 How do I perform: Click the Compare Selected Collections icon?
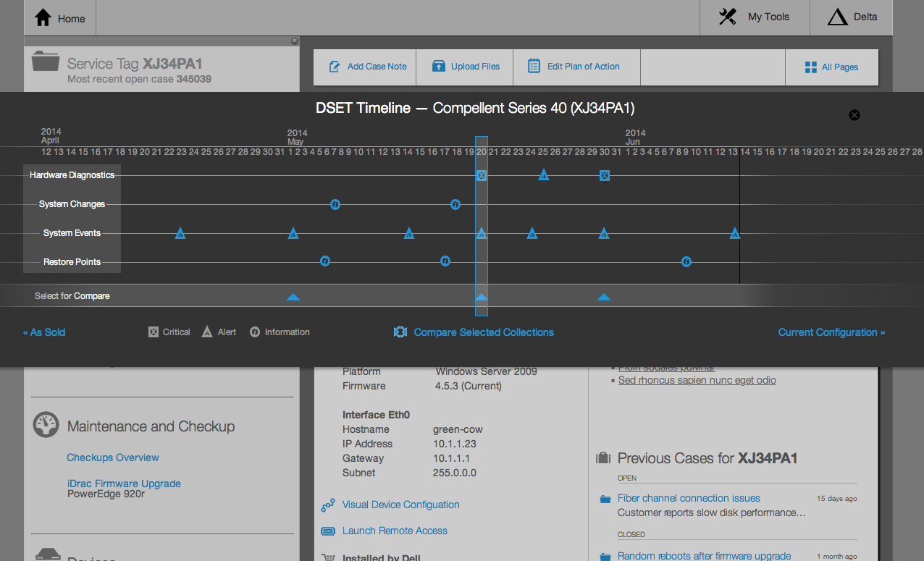point(400,332)
